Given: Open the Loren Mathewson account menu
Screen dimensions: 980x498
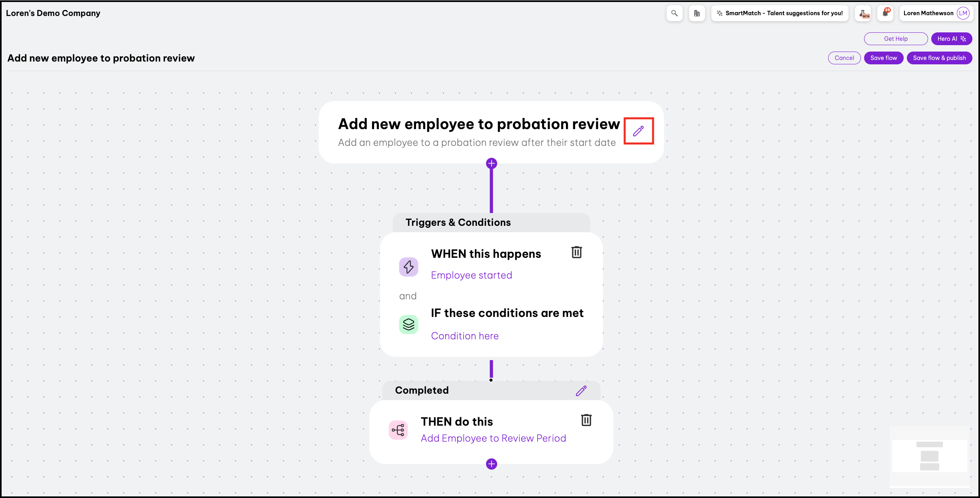Looking at the screenshot, I should pos(935,13).
